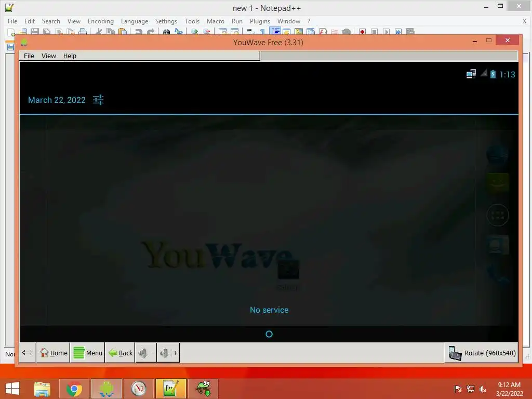Click the Notepad++ Playback Macro triangle icon

click(x=386, y=32)
